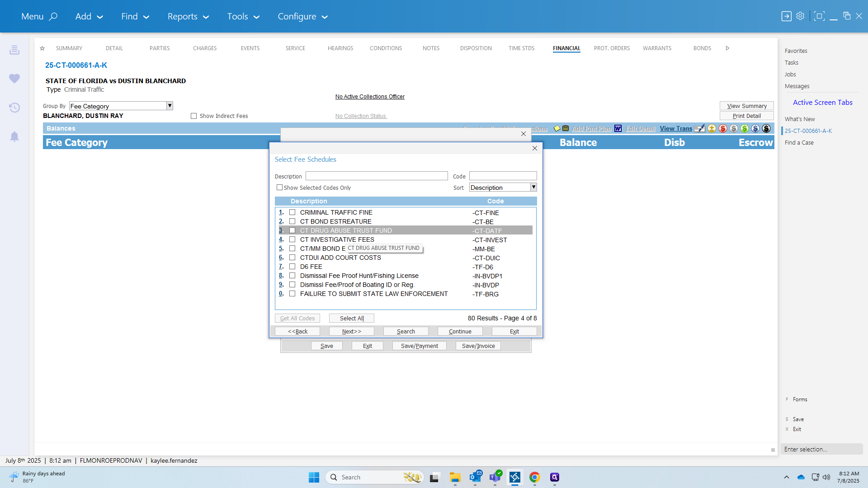Open the View Trans link
Viewport: 868px width, 488px height.
676,129
